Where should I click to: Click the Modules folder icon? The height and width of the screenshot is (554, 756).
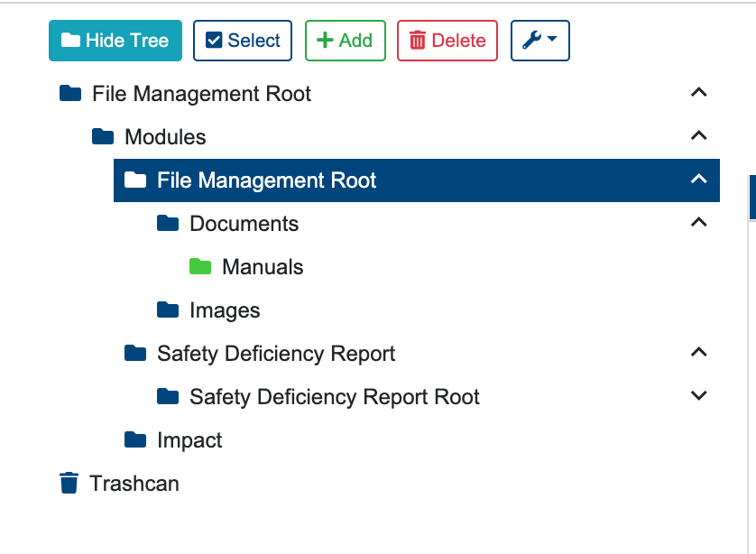[103, 136]
